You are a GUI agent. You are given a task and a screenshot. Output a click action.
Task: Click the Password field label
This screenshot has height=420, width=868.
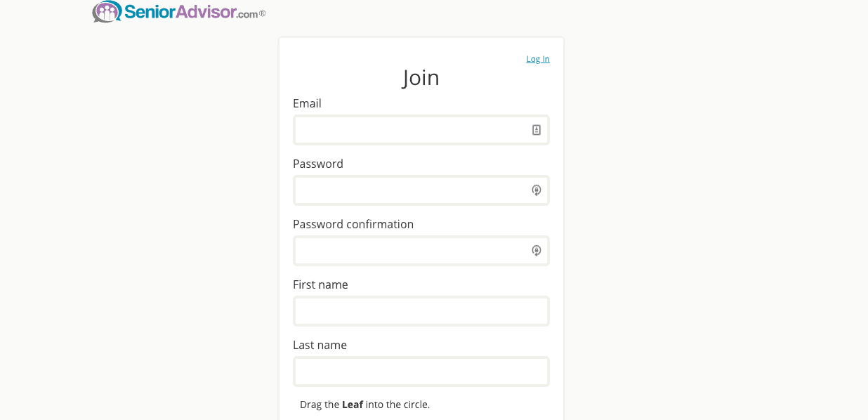(x=318, y=164)
